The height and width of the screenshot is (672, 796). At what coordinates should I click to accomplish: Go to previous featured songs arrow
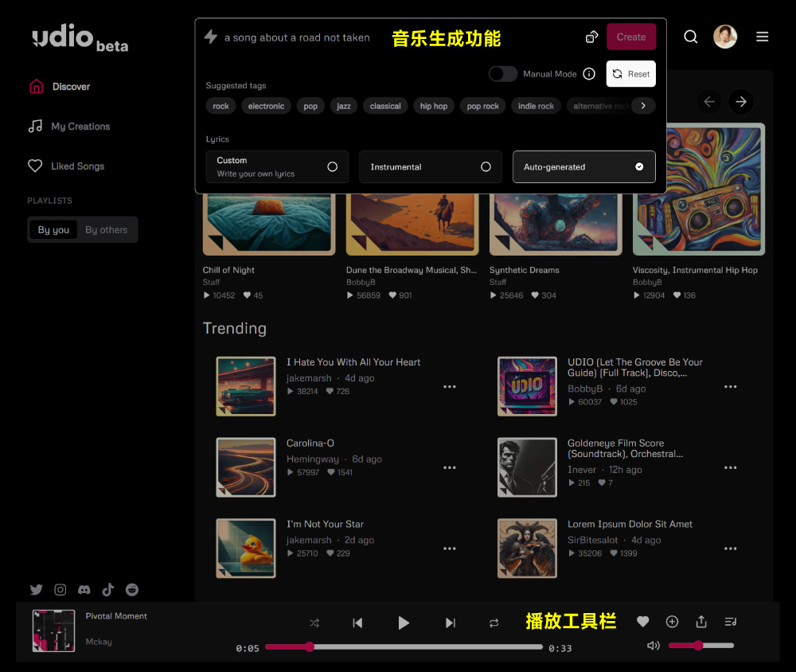click(x=709, y=102)
